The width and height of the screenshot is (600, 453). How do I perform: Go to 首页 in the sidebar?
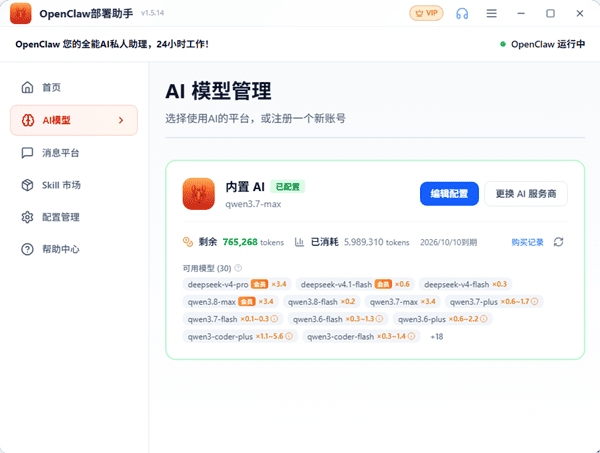point(74,88)
